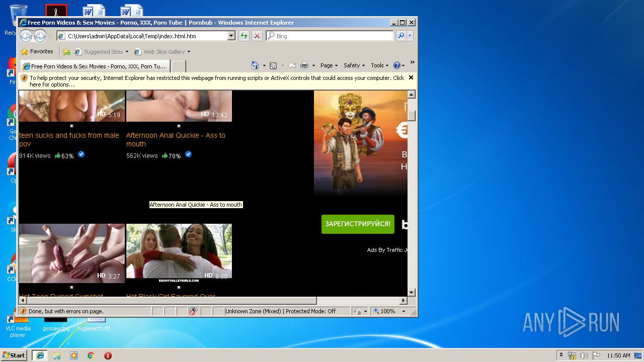Open the Tools menu
This screenshot has width=644, height=362.
point(379,65)
